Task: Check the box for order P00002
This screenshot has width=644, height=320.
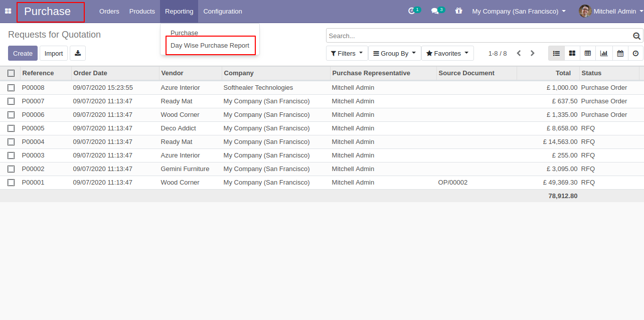Action: click(11, 169)
